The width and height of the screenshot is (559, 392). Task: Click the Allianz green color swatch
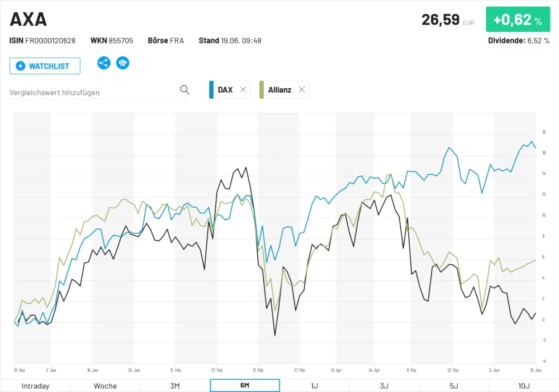(x=262, y=90)
